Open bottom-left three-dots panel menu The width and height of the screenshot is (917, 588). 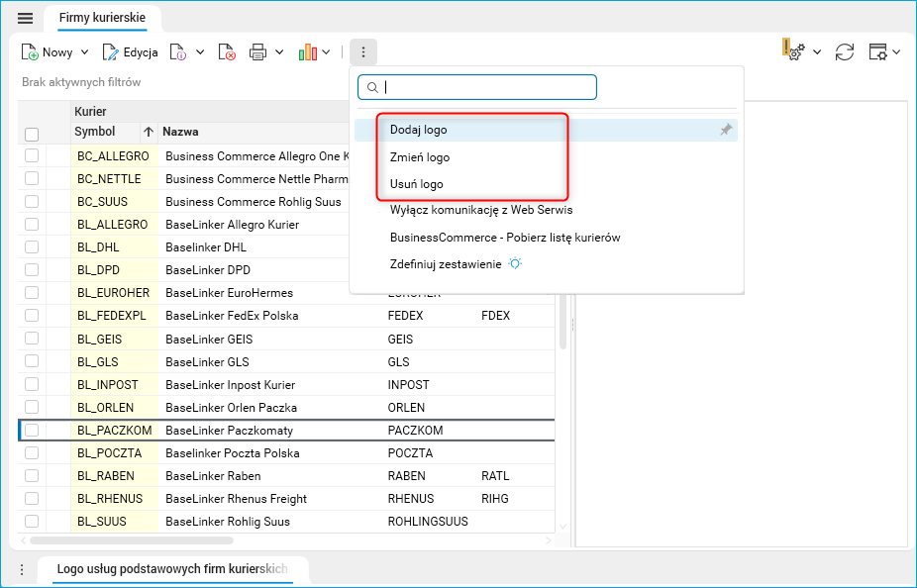pos(22,569)
